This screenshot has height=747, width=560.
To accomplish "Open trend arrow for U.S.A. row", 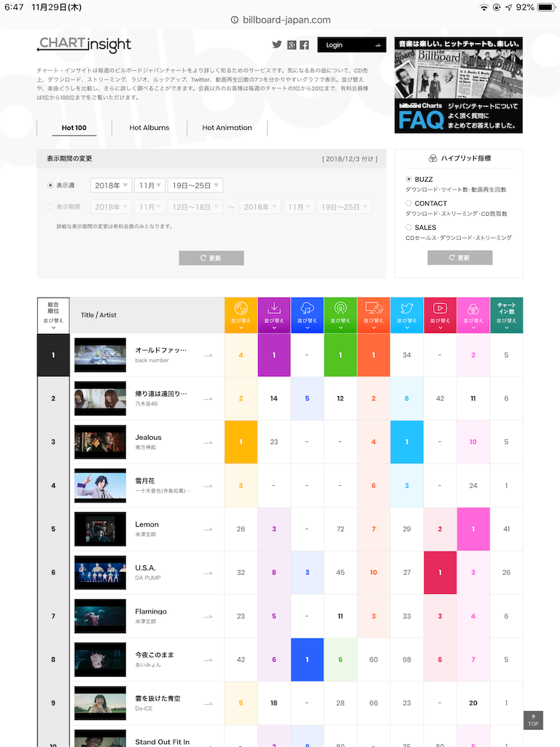I will tap(208, 573).
